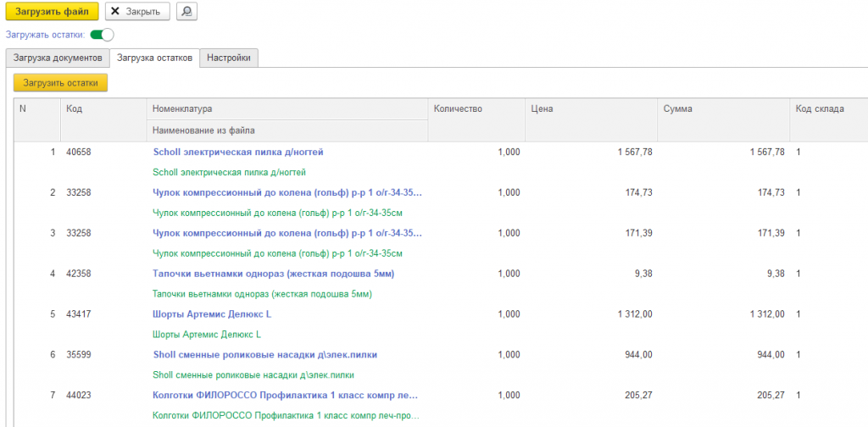Click the sum cell 171,39
This screenshot has width=868, height=427.
(771, 233)
